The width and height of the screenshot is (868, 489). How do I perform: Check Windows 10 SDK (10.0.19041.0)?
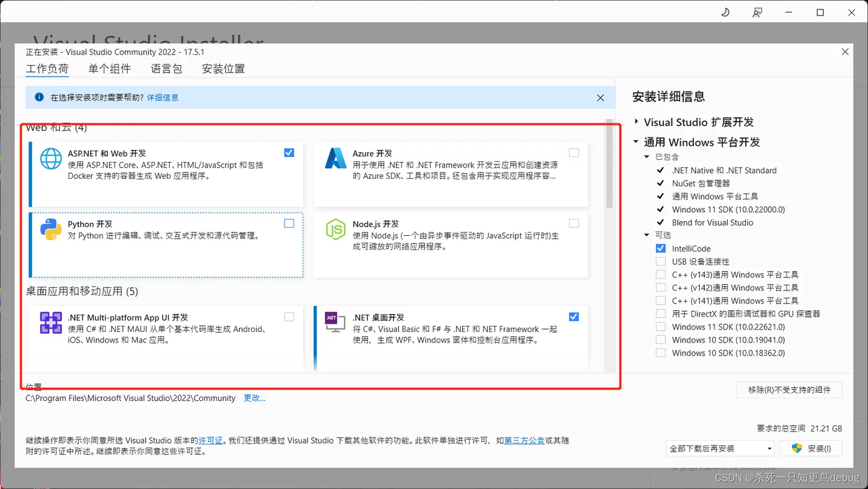(660, 339)
